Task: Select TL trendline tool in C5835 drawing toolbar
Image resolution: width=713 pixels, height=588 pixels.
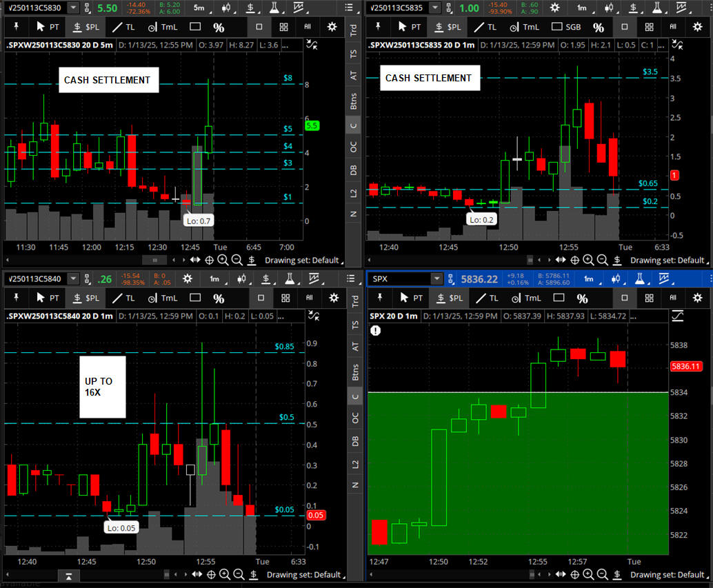Action: pyautogui.click(x=485, y=27)
